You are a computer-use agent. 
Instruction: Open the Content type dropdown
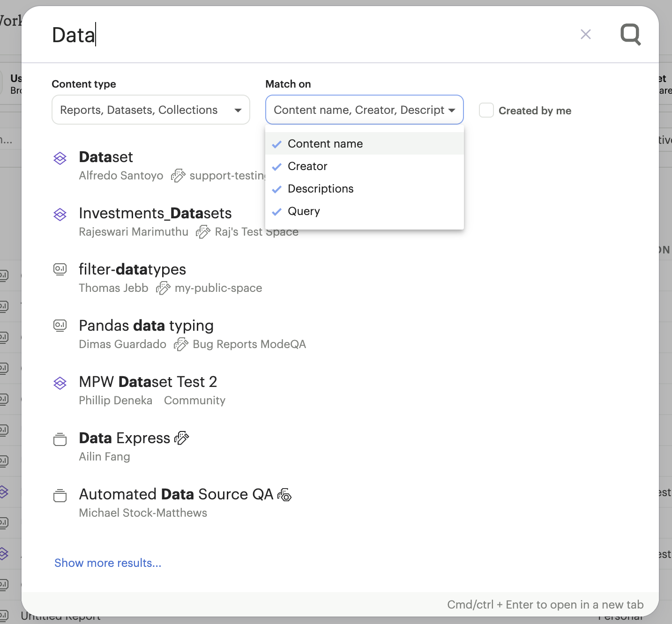point(150,110)
